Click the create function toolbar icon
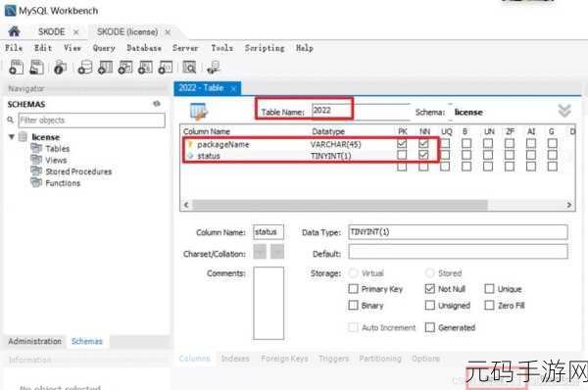This screenshot has height=390, width=588. tap(166, 68)
